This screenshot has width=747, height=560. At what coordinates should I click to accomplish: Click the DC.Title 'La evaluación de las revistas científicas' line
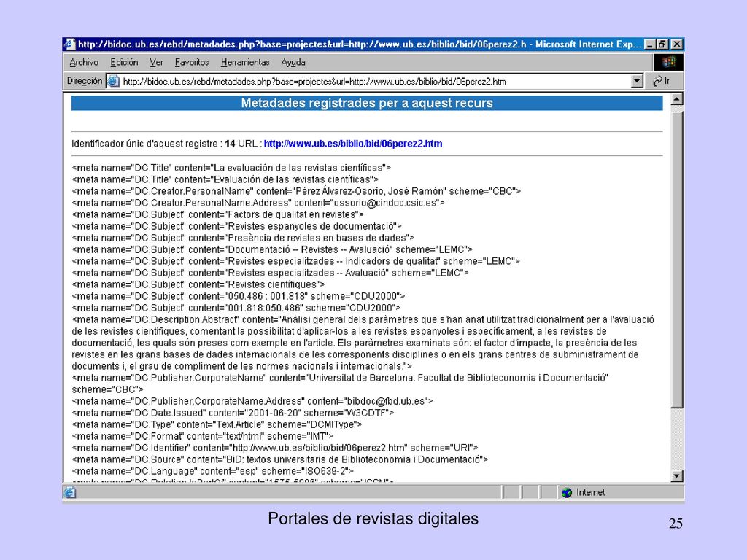click(x=231, y=168)
